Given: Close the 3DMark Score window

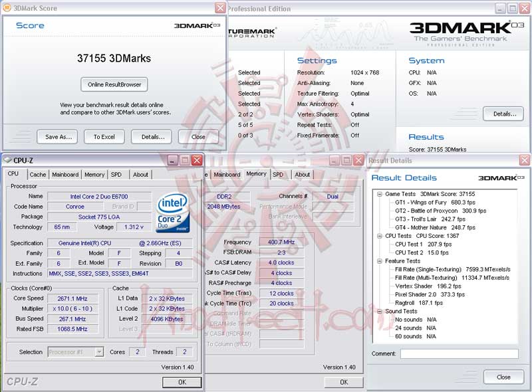Looking at the screenshot, I should tap(220, 8).
